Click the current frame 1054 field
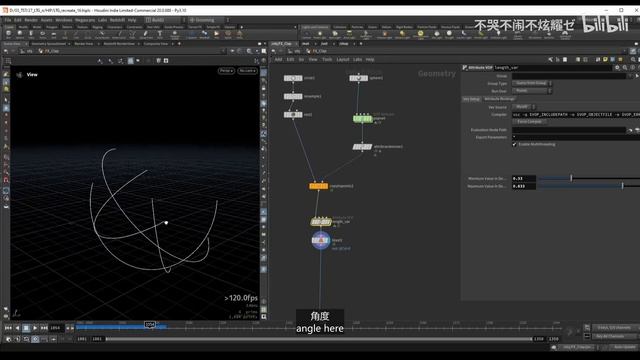640x360 pixels. tap(56, 328)
